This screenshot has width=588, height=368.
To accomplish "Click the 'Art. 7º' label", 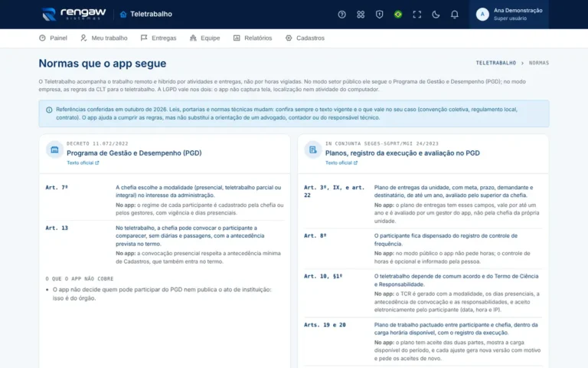I will pyautogui.click(x=57, y=187).
